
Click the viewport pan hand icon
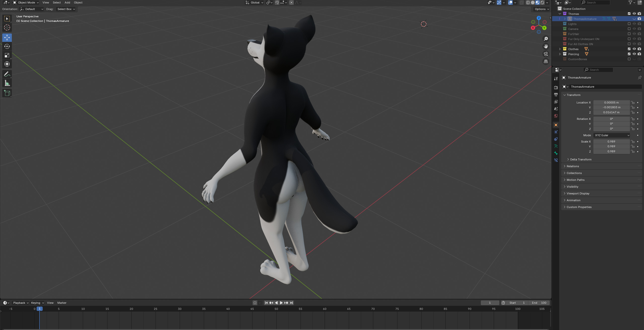pyautogui.click(x=546, y=46)
